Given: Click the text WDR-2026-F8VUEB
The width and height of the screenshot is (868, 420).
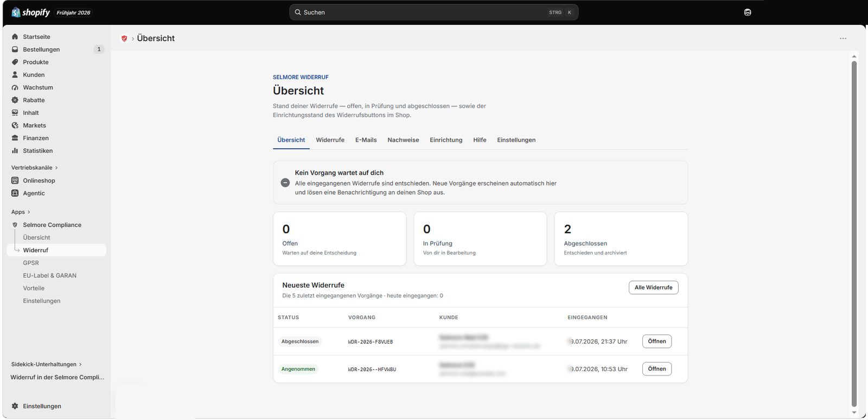Looking at the screenshot, I should 371,342.
